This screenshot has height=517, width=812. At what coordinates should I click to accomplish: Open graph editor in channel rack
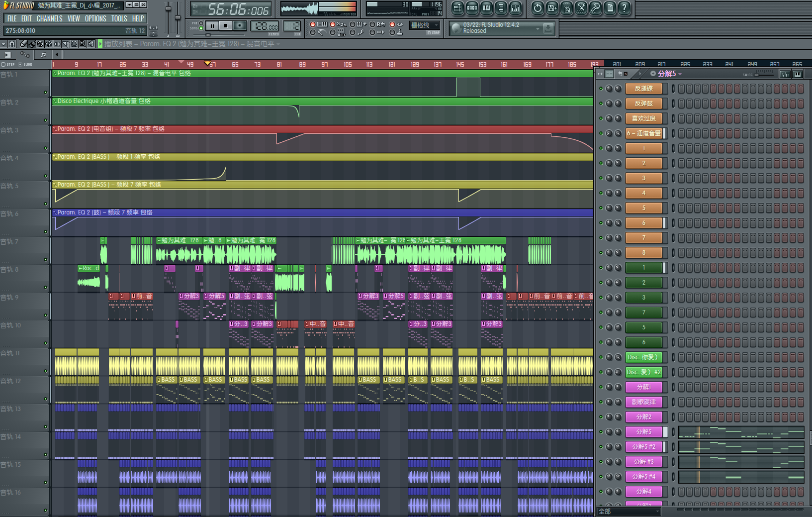[x=785, y=74]
